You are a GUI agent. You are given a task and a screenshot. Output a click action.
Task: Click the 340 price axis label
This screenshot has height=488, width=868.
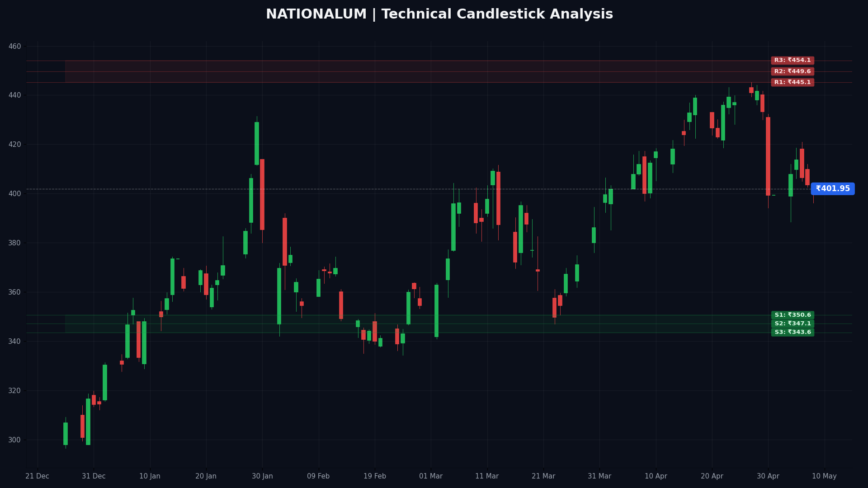click(14, 342)
